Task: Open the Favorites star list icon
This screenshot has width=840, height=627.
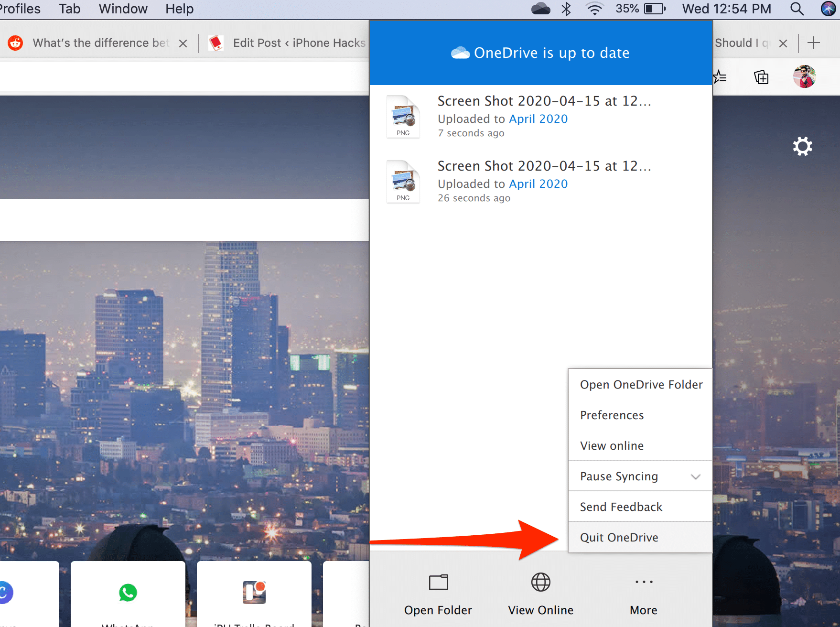Action: [720, 77]
